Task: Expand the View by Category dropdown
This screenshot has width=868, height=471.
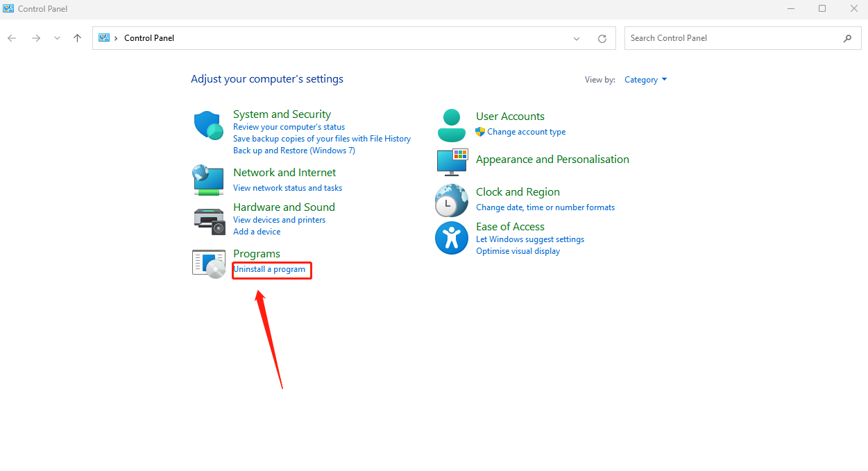Action: coord(645,80)
